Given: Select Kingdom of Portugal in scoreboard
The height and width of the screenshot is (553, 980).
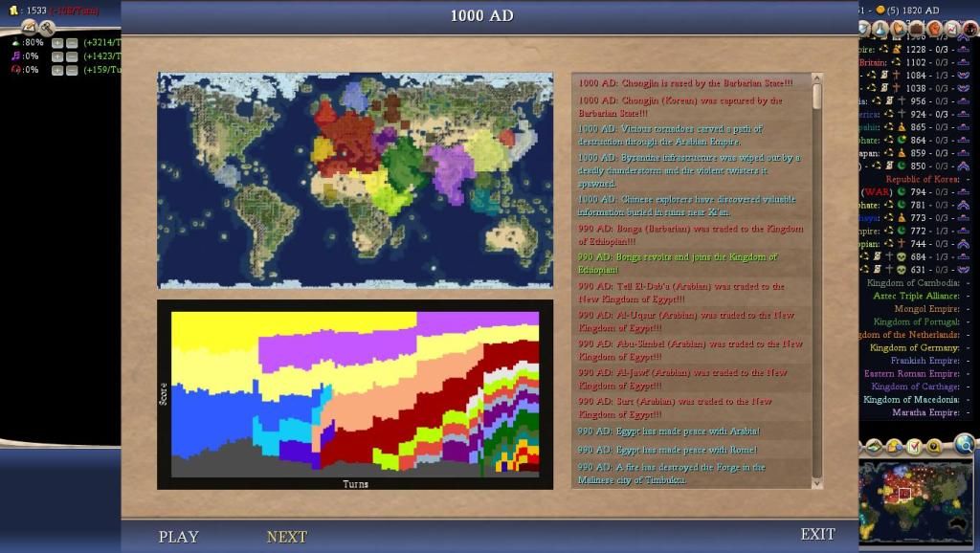Looking at the screenshot, I should (x=916, y=321).
